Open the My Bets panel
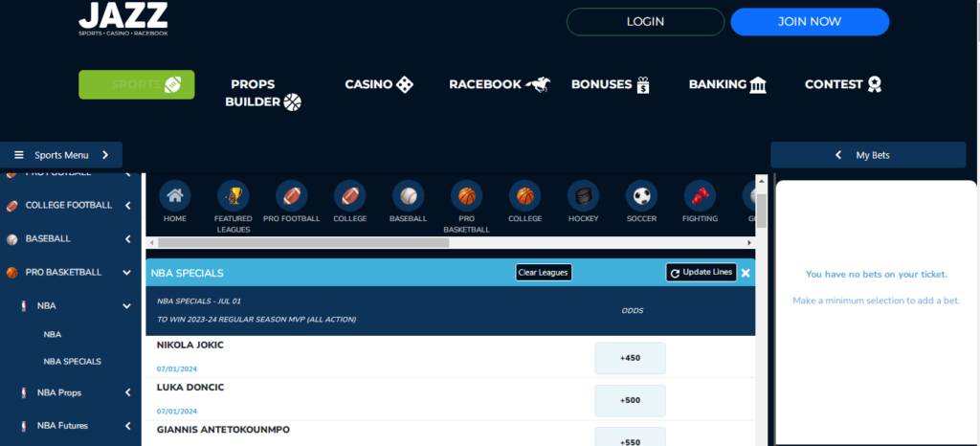The height and width of the screenshot is (446, 980). pos(868,155)
